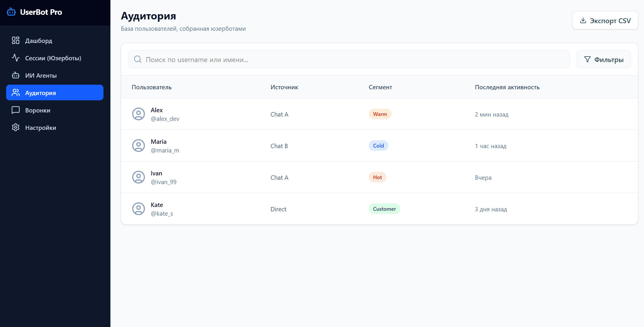
Task: Select the name Alex
Action: 157,110
